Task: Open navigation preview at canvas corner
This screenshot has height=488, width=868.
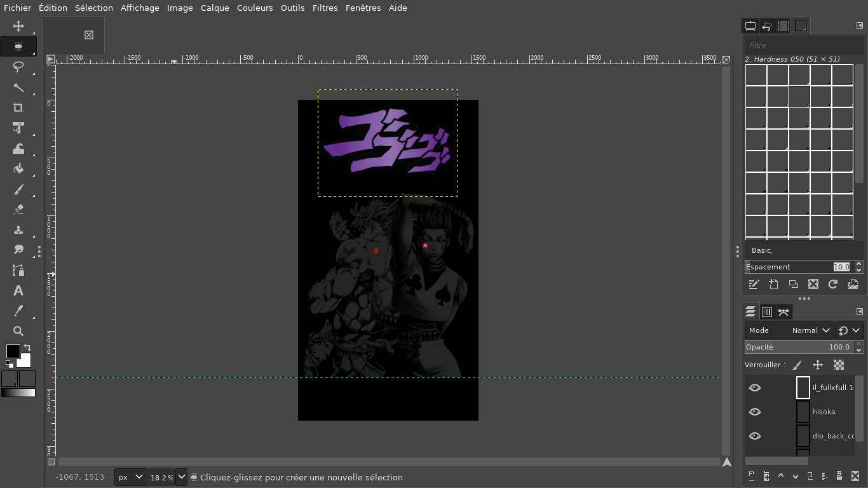Action: point(727,462)
